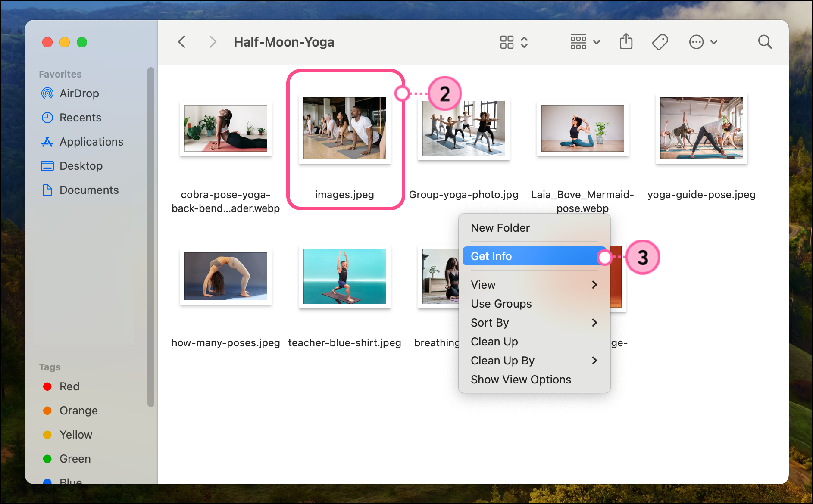Choose Show View Options
813x504 pixels.
tap(534, 380)
